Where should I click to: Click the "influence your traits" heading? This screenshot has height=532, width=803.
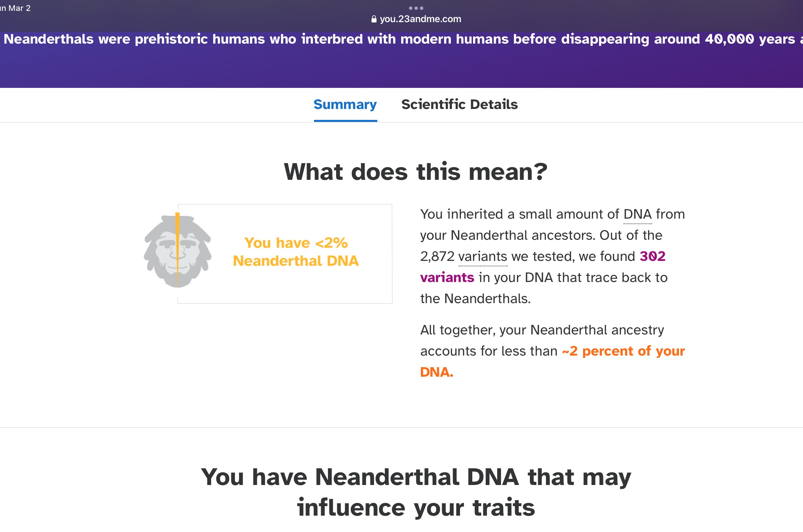tap(416, 507)
